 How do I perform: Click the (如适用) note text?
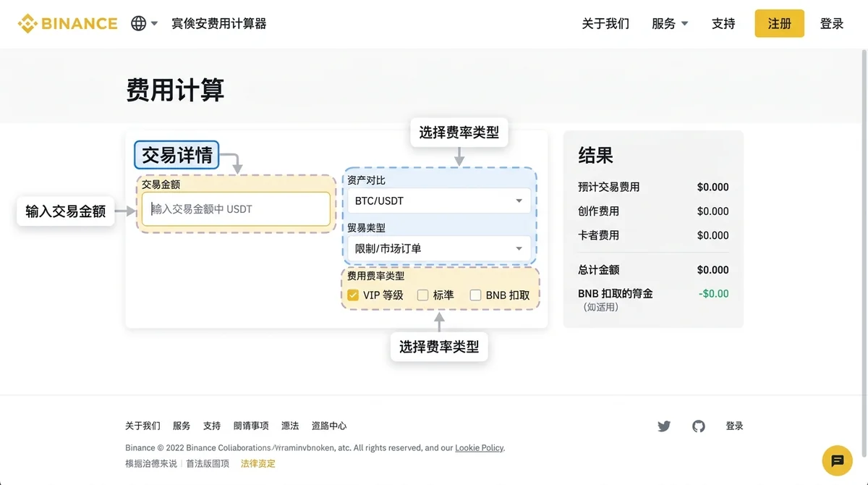click(x=600, y=308)
